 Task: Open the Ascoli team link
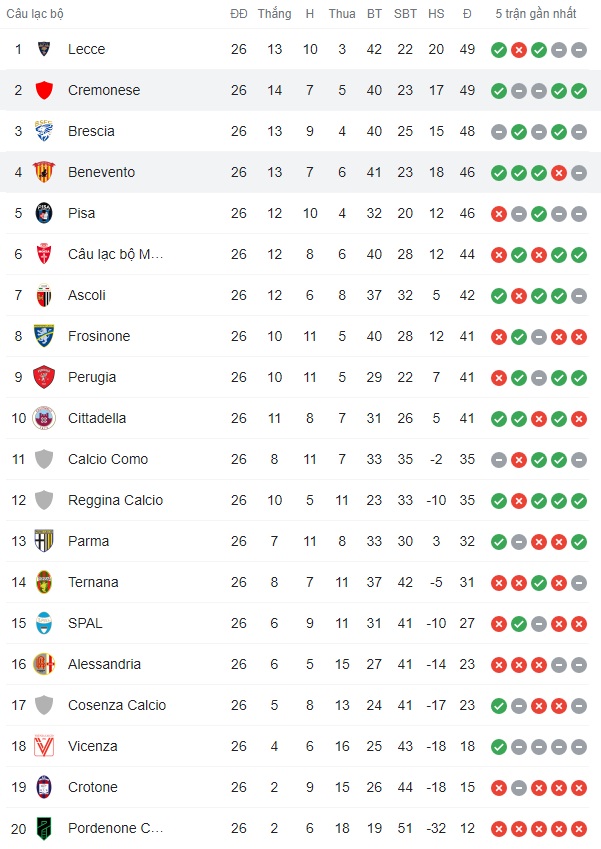coord(87,295)
